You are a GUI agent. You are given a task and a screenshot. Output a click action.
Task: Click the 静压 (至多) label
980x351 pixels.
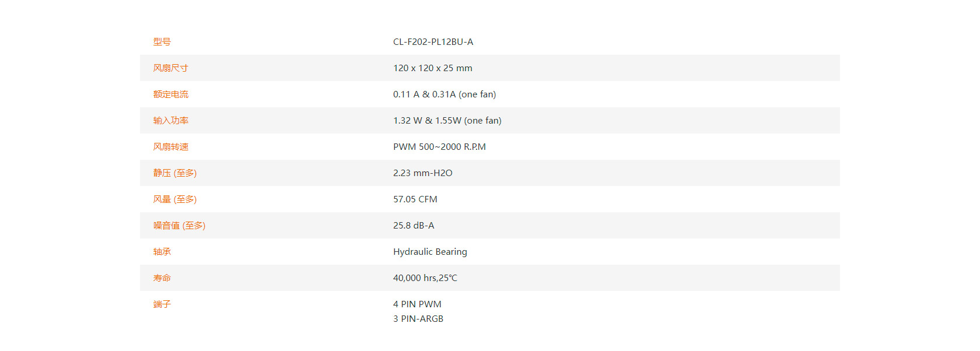click(174, 173)
